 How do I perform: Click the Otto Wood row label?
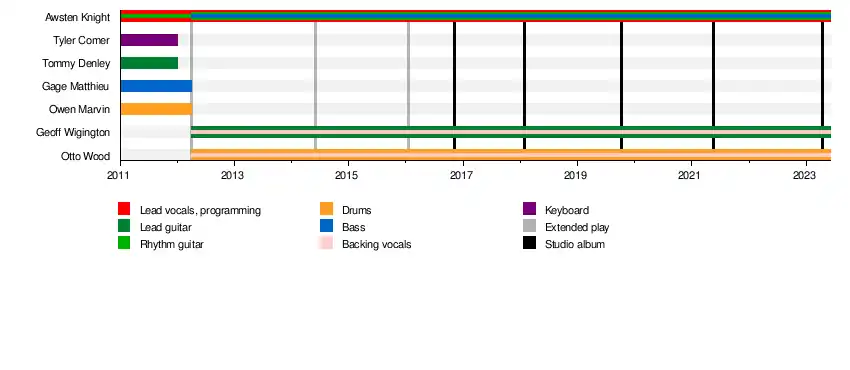pyautogui.click(x=86, y=157)
